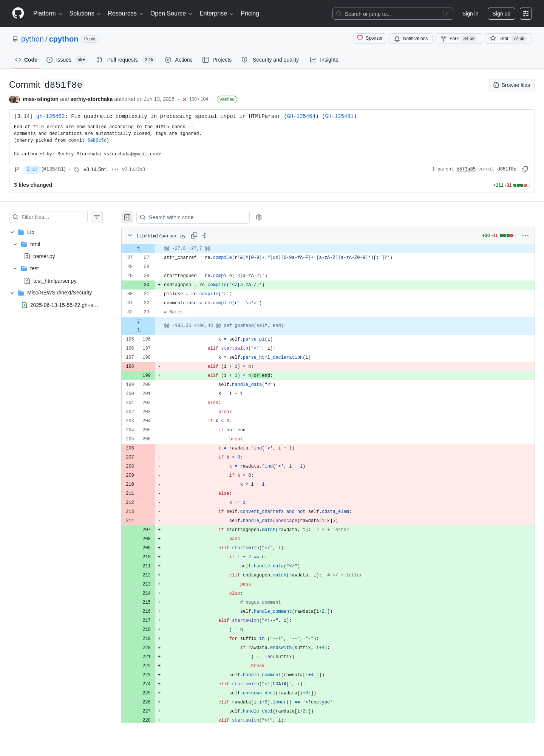Copy the full commit SHA icon

525,169
